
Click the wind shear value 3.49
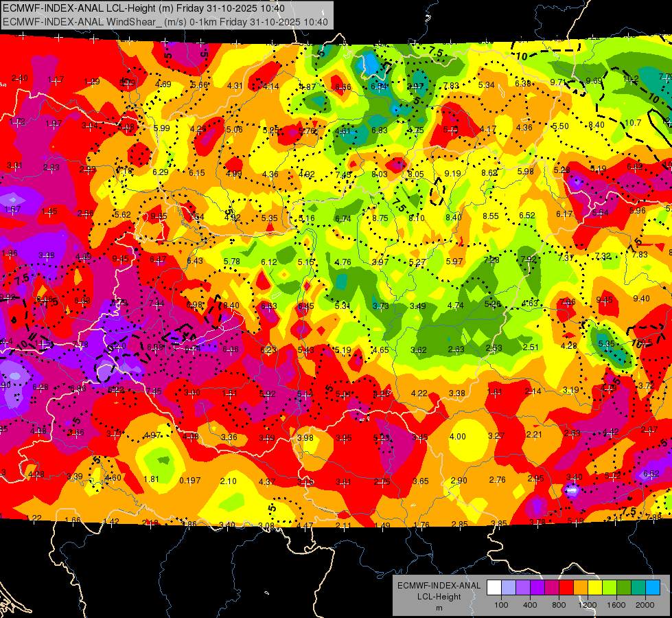(418, 306)
